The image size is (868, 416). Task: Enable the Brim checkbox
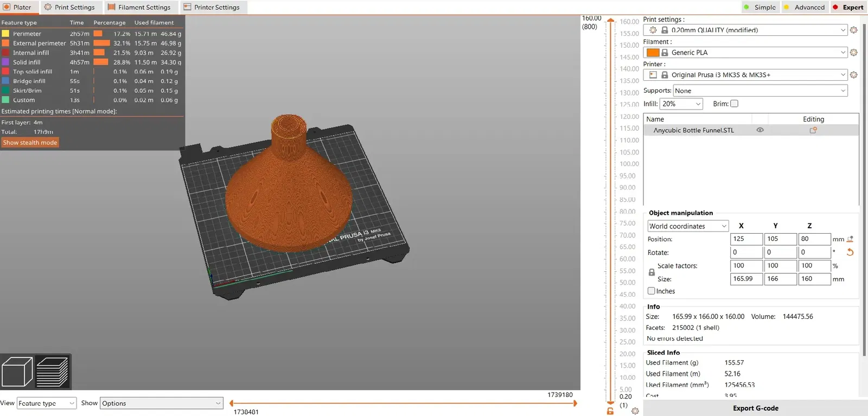(x=734, y=104)
